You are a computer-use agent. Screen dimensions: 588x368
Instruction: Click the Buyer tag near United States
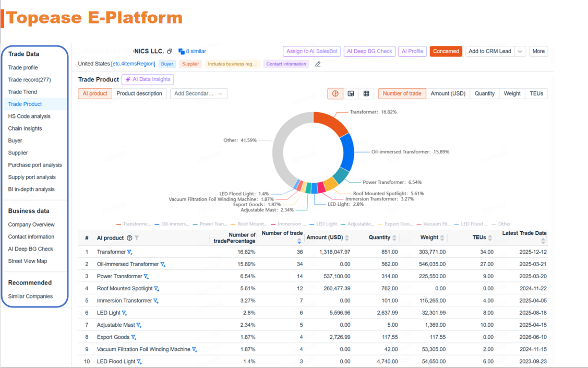tap(167, 64)
